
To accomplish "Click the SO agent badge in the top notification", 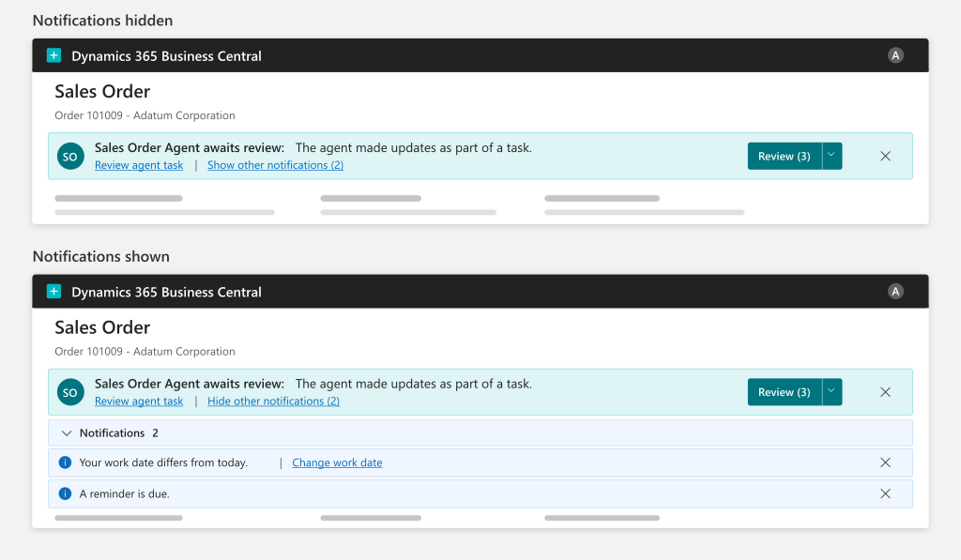I will coord(70,157).
